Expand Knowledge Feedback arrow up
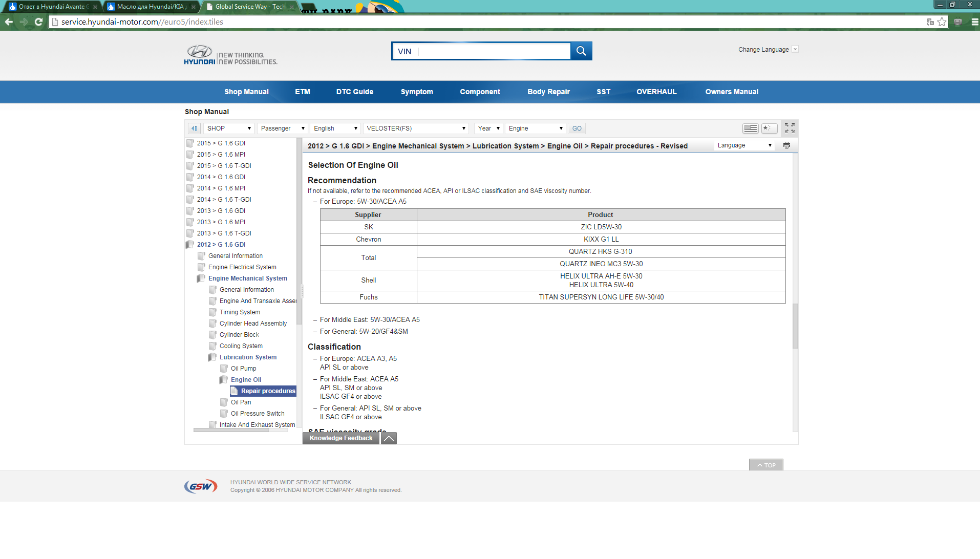Screen dimensions: 980x559 pyautogui.click(x=389, y=438)
